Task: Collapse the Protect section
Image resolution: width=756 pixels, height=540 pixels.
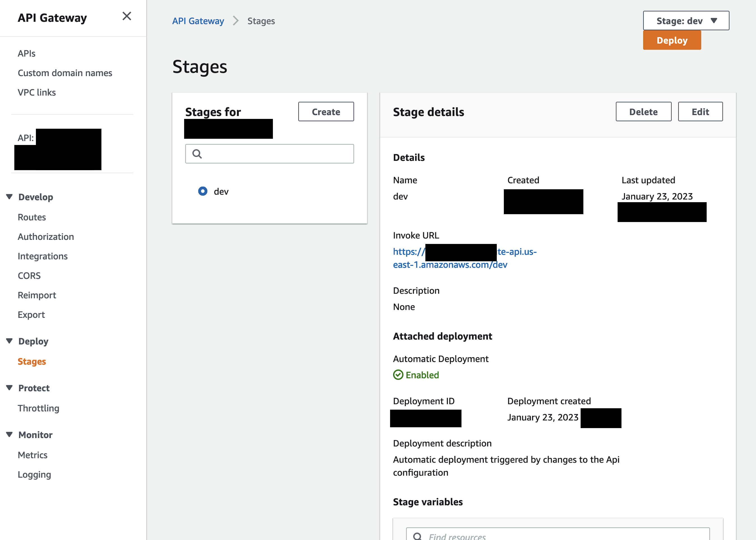Action: (x=9, y=388)
